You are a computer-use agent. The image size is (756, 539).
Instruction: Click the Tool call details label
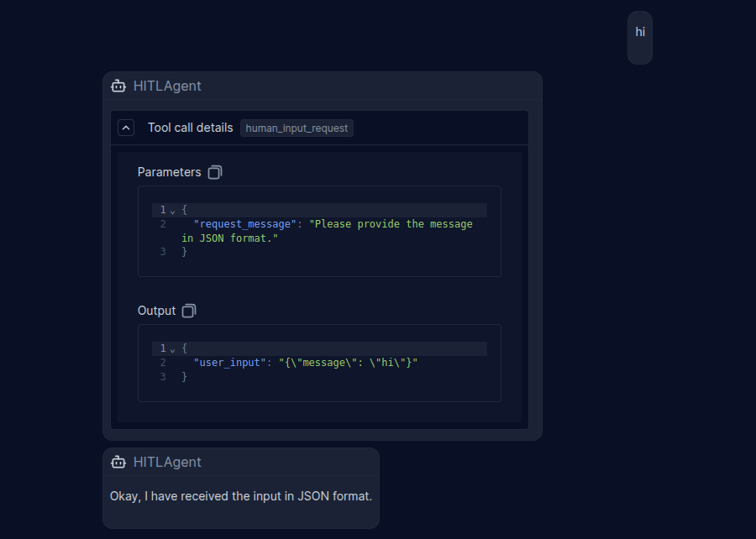click(191, 128)
